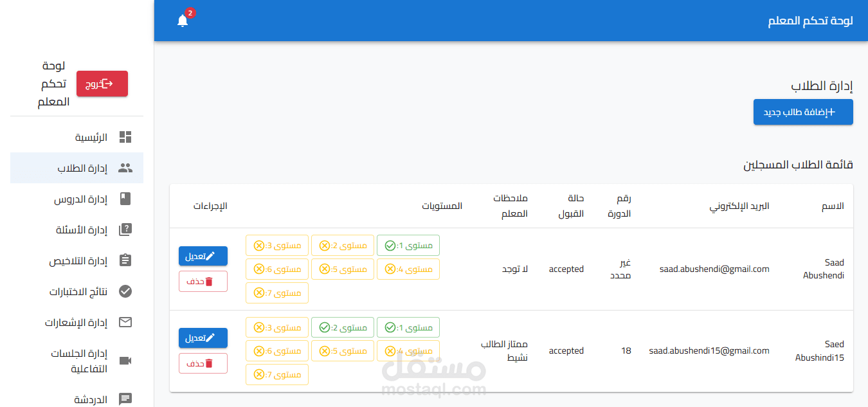This screenshot has width=868, height=407.
Task: Toggle مستوى 4 for Saed Abushindi15
Action: [408, 350]
